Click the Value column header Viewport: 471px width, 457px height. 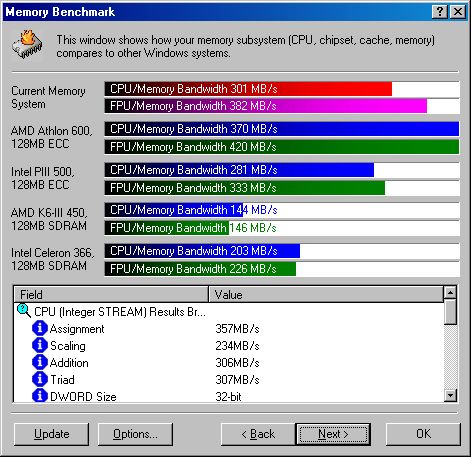[326, 294]
